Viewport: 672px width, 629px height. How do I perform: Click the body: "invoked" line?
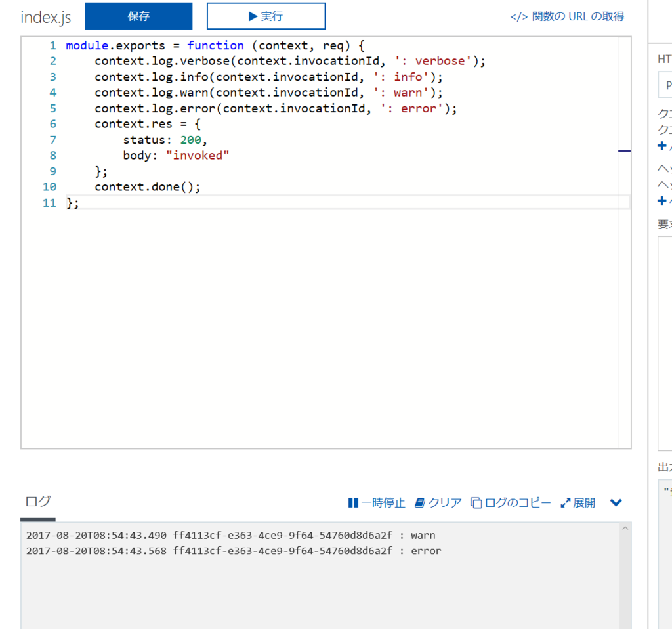[176, 155]
